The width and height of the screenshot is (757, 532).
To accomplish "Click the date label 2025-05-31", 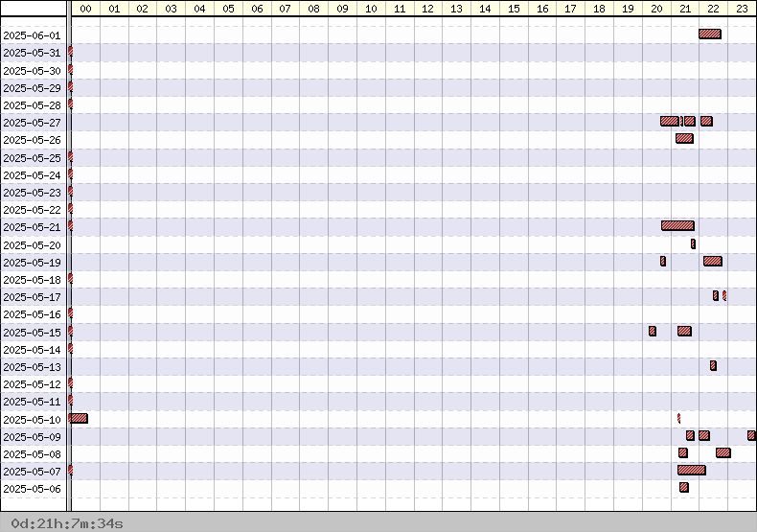I will [32, 53].
